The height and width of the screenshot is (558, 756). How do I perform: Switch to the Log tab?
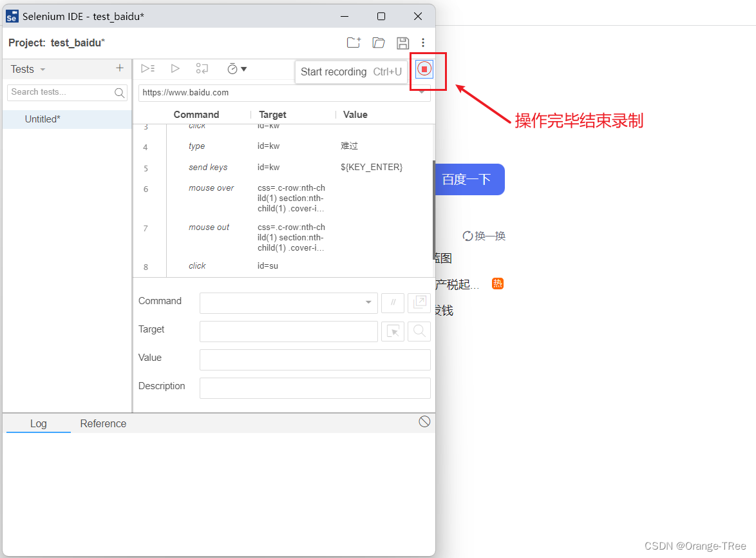39,423
